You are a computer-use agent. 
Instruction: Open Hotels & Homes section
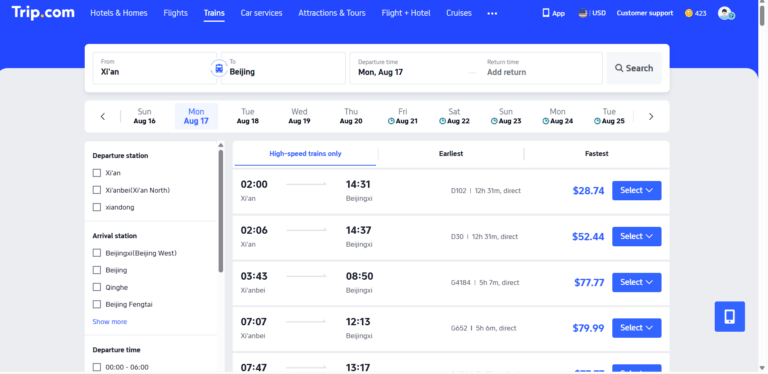point(119,13)
